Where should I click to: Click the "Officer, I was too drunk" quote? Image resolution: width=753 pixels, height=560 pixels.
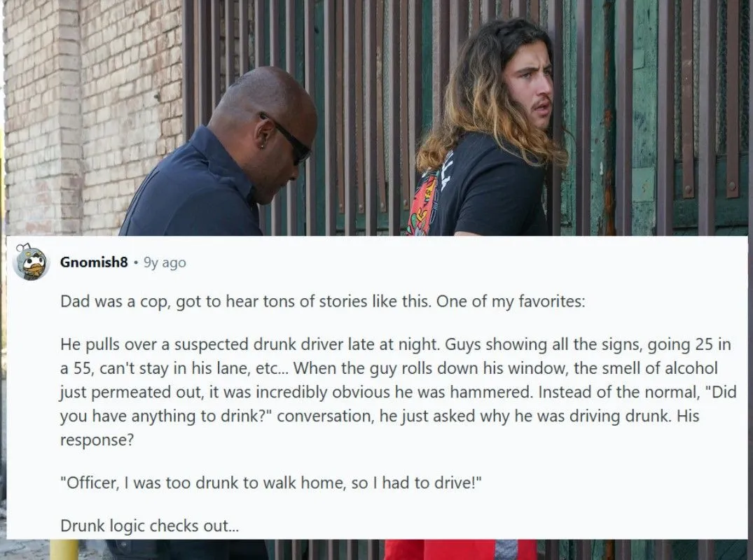click(x=271, y=482)
